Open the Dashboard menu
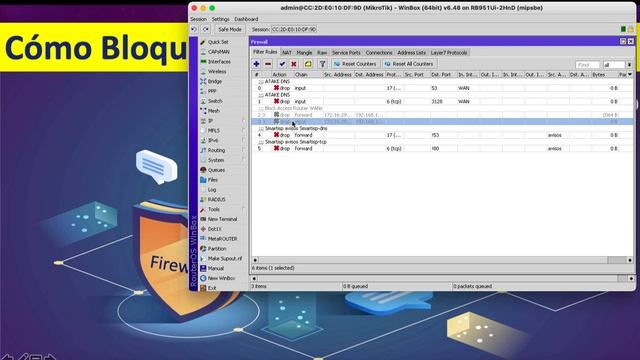This screenshot has height=360, width=640. click(x=246, y=19)
